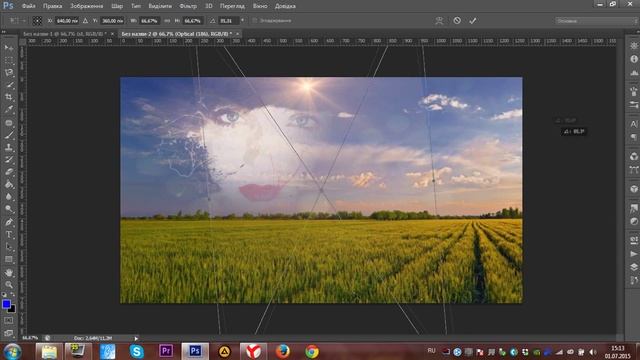The height and width of the screenshot is (360, 640).
Task: Select the History Brush tool
Action: click(9, 160)
